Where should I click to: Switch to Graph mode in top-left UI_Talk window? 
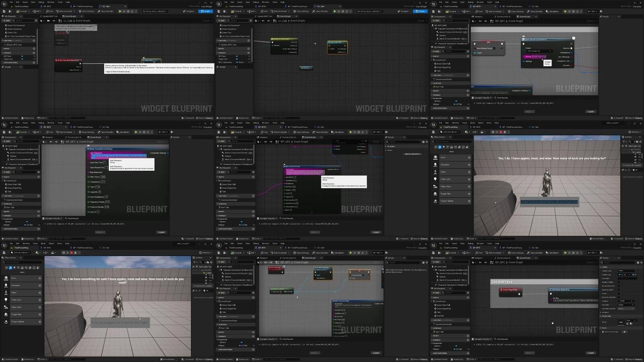pyautogui.click(x=205, y=11)
